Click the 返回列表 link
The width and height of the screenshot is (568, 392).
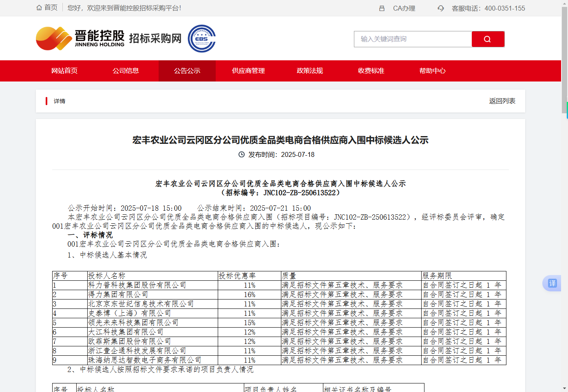(x=502, y=101)
